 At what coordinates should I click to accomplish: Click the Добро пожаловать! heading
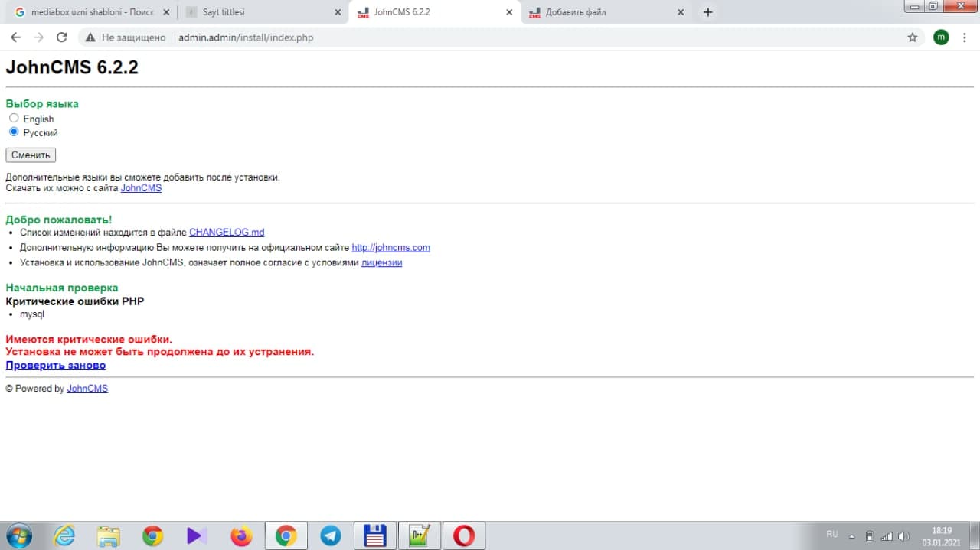(x=59, y=220)
